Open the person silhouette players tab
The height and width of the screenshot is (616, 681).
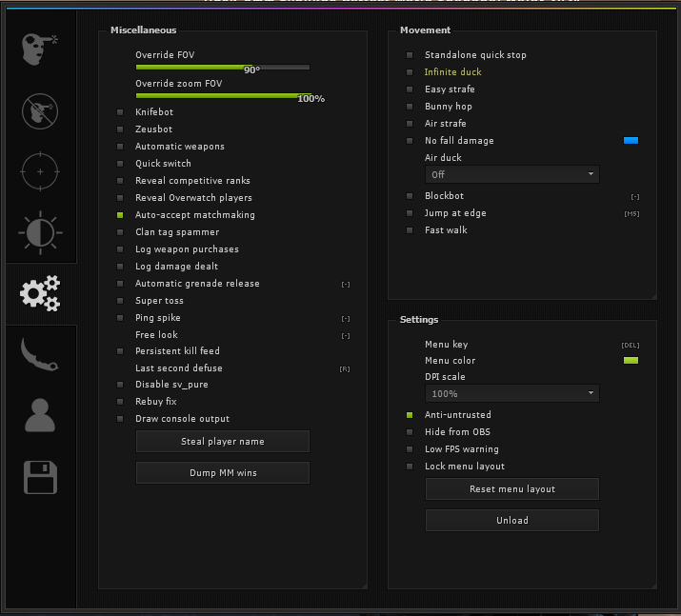point(40,415)
